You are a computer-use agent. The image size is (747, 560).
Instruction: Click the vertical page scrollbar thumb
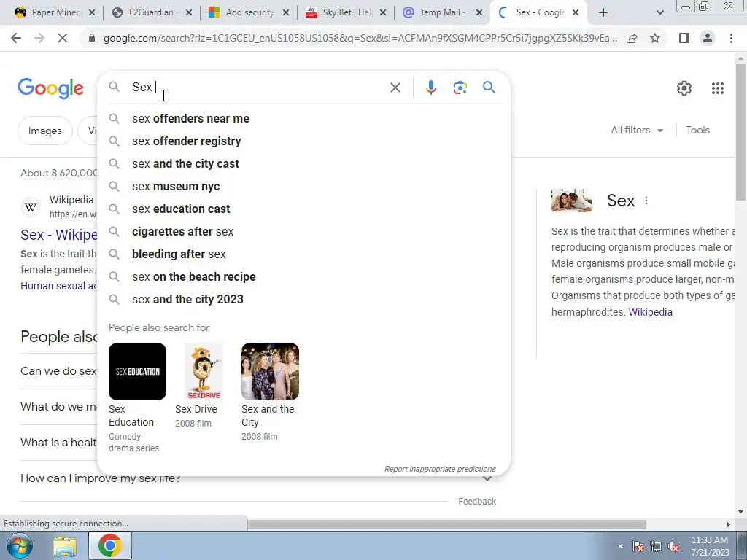click(741, 131)
